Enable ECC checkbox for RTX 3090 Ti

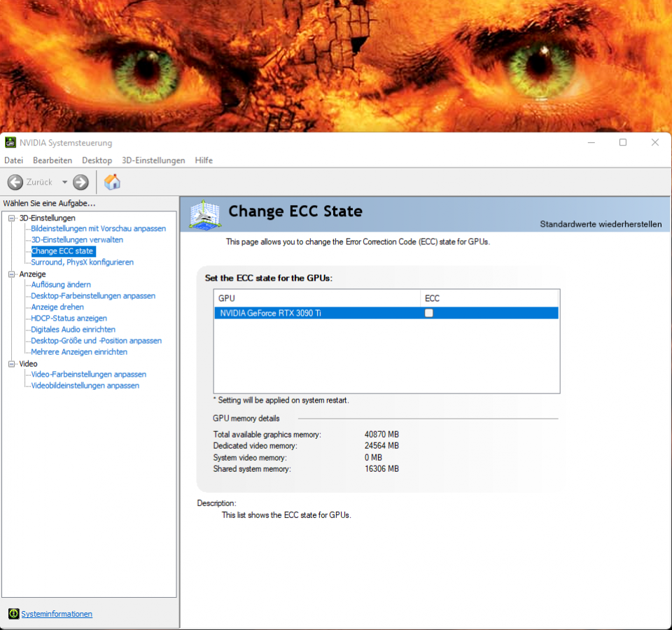(x=428, y=313)
